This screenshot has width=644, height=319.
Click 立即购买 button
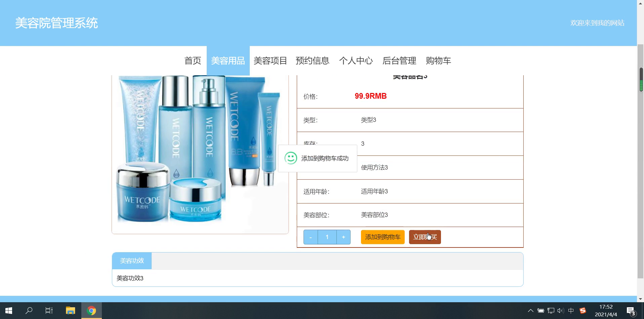coord(425,237)
